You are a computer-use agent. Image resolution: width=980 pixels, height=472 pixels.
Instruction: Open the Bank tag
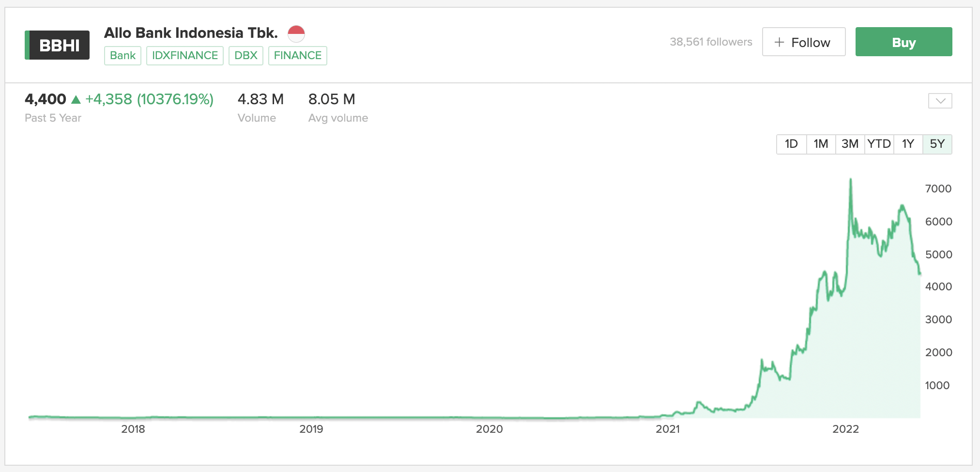(122, 56)
